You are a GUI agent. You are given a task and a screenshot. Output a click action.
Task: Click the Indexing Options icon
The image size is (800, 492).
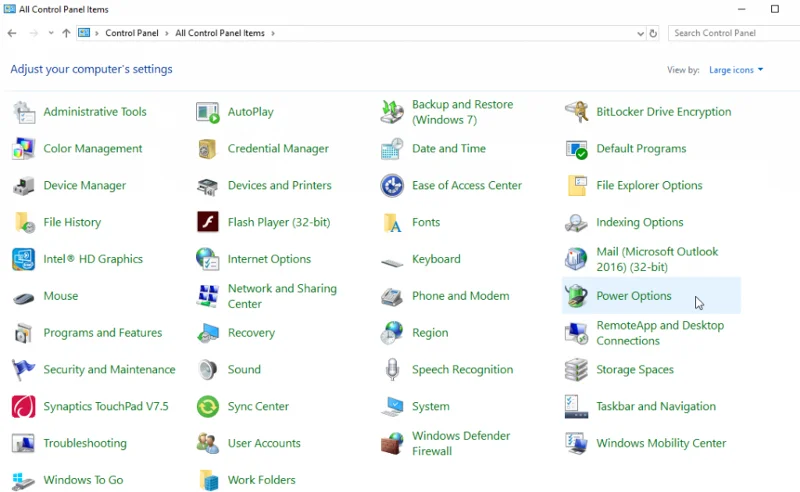click(x=576, y=223)
